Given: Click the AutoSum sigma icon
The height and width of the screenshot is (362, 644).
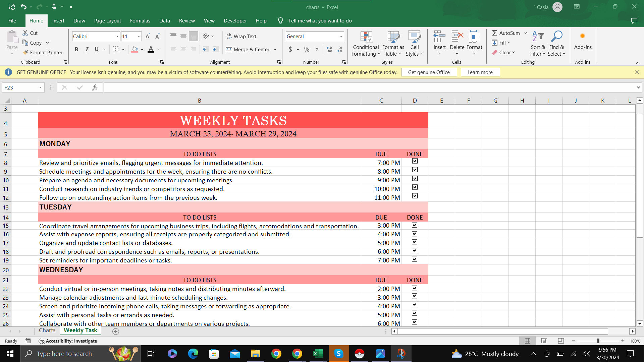Looking at the screenshot, I should coord(494,33).
